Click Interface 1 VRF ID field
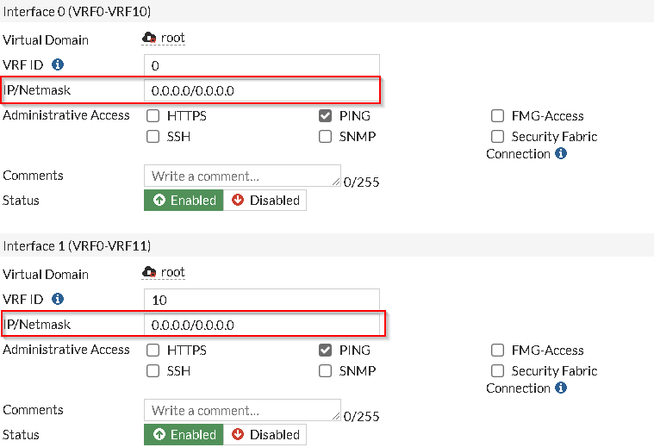 click(x=262, y=299)
